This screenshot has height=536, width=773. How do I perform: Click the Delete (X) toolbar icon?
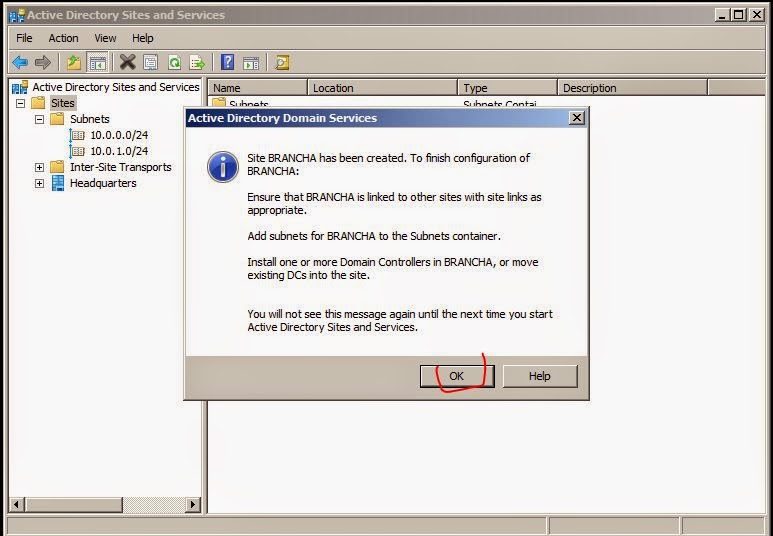click(x=127, y=63)
